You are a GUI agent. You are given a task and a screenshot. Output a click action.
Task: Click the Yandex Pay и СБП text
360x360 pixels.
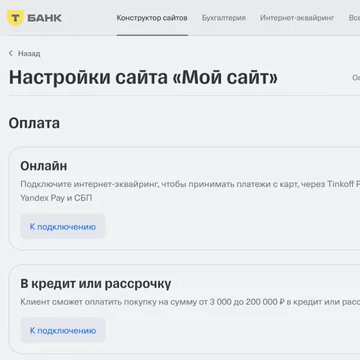click(x=56, y=198)
